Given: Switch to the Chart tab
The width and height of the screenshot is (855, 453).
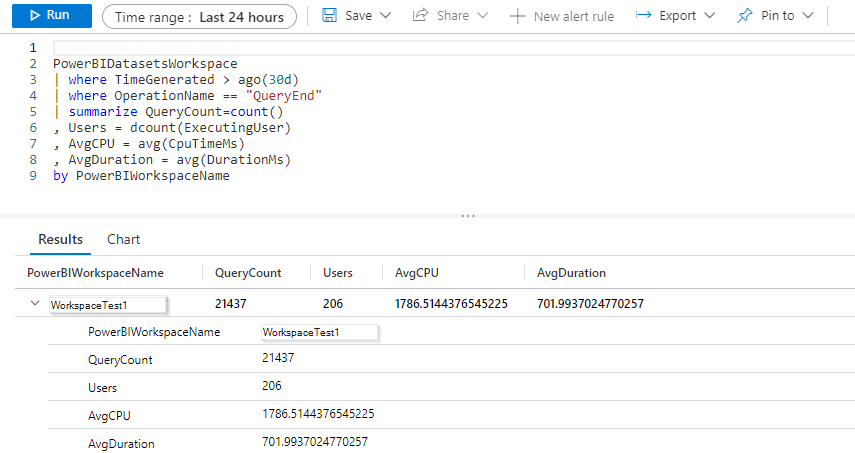Looking at the screenshot, I should 124,239.
